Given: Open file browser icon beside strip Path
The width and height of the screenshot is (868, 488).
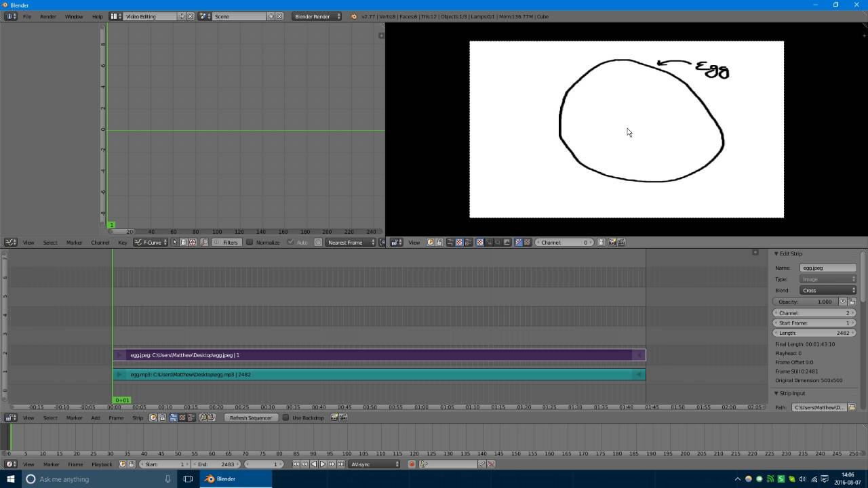Looking at the screenshot, I should click(x=852, y=407).
